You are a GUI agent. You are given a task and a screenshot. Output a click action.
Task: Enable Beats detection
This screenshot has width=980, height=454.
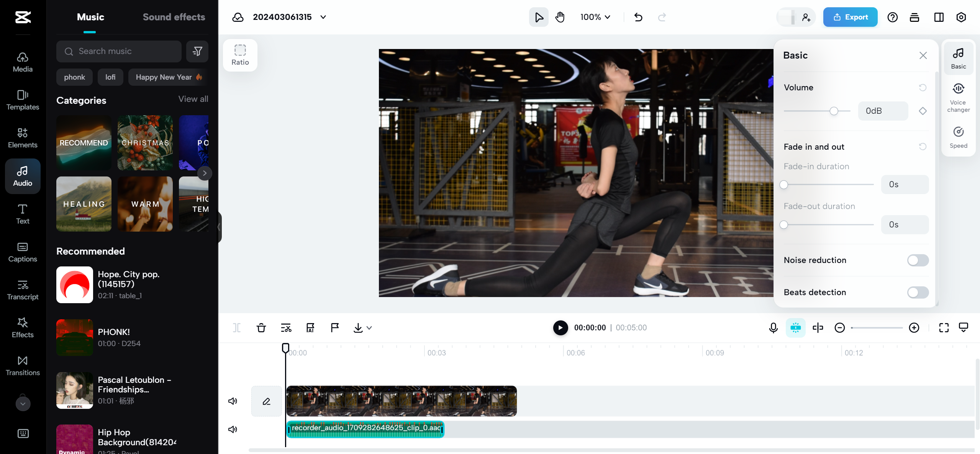pos(918,292)
